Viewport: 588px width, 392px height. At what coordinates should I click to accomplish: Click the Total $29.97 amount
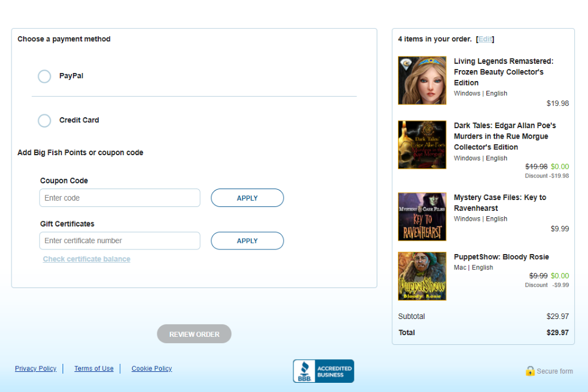pos(558,332)
